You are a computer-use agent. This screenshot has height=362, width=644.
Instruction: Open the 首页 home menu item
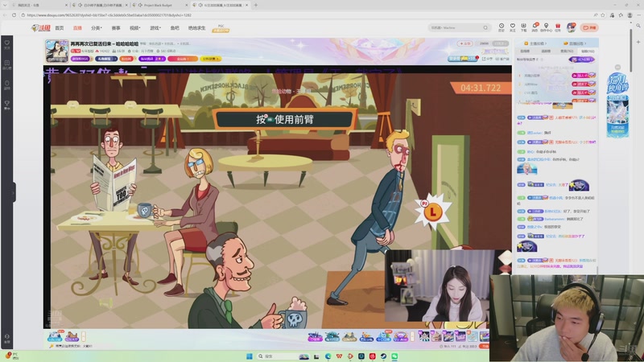pos(60,28)
